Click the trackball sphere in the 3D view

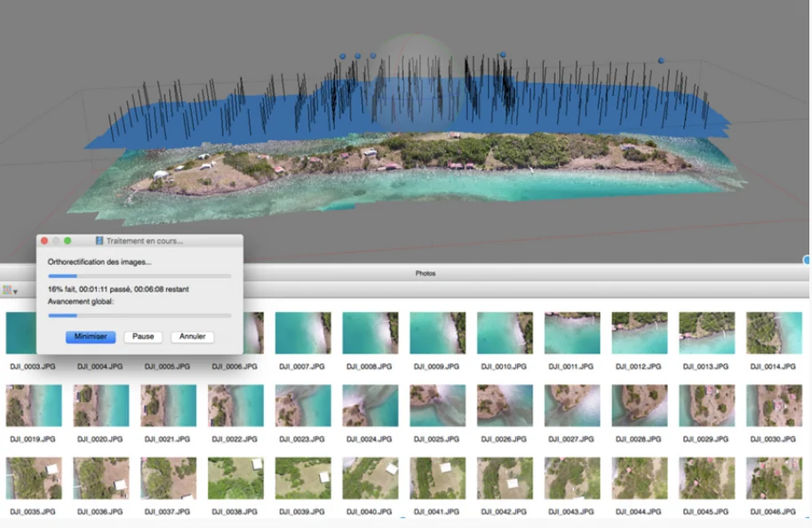point(414,83)
